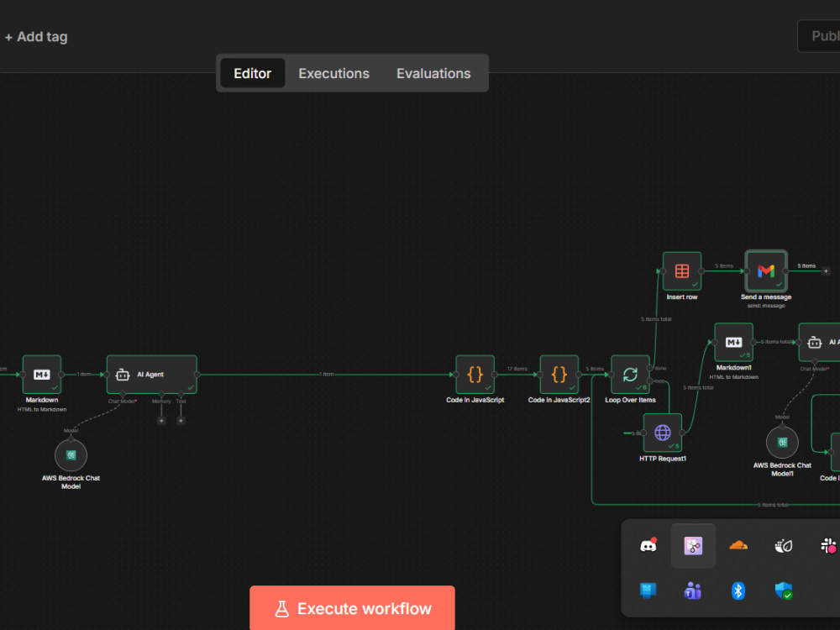Open the AI Agent node

point(151,375)
